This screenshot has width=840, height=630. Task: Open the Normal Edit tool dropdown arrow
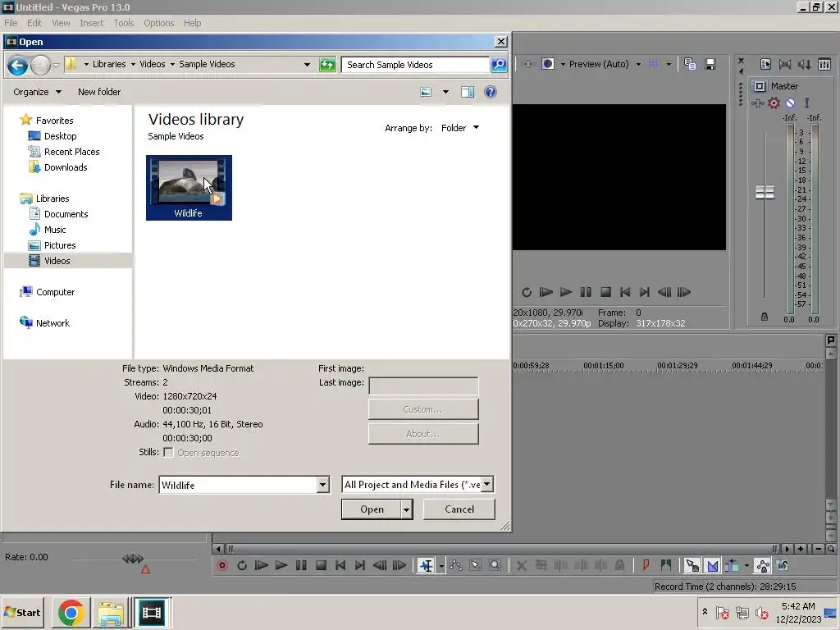pyautogui.click(x=441, y=566)
